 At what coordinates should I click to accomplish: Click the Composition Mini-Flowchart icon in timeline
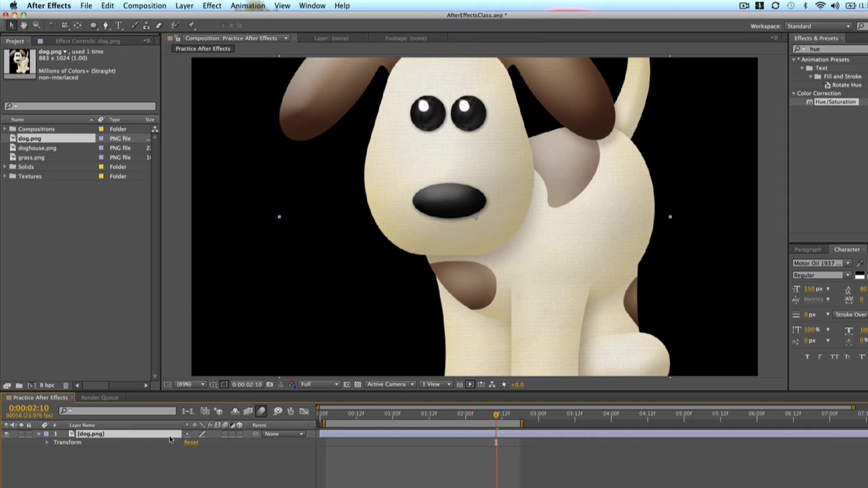[x=188, y=411]
